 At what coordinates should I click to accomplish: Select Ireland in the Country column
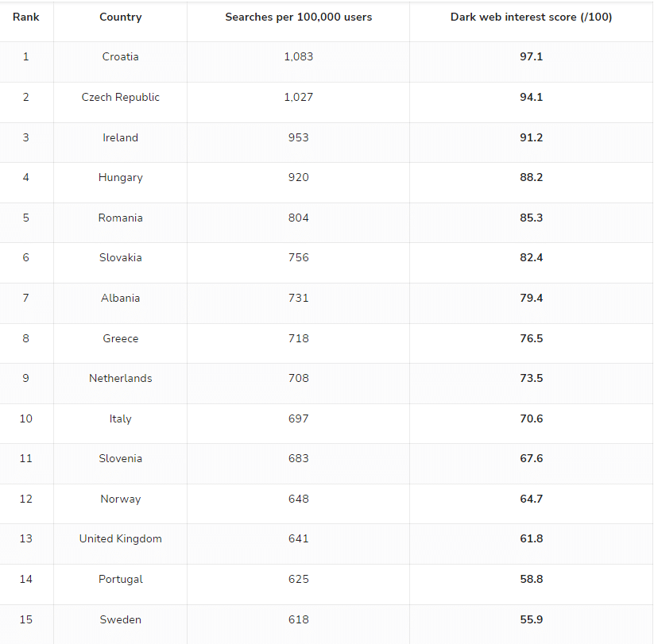pos(121,137)
